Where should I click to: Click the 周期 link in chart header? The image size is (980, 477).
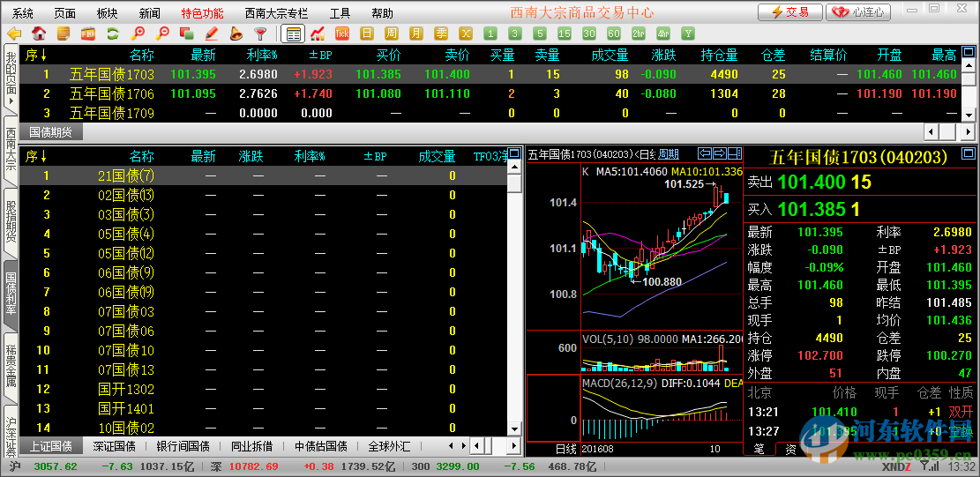click(669, 153)
